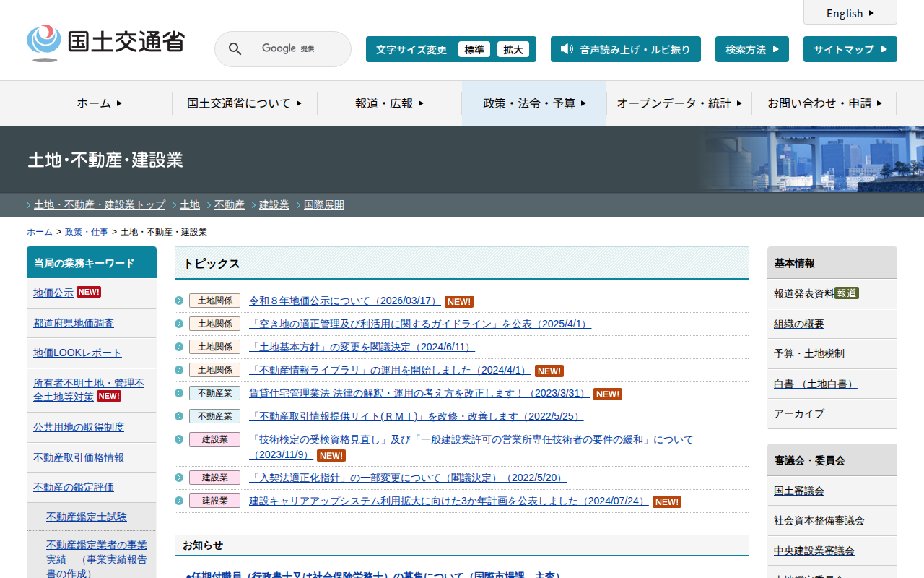Image resolution: width=924 pixels, height=578 pixels.
Task: Open the 国土審議会 link
Action: coord(799,491)
